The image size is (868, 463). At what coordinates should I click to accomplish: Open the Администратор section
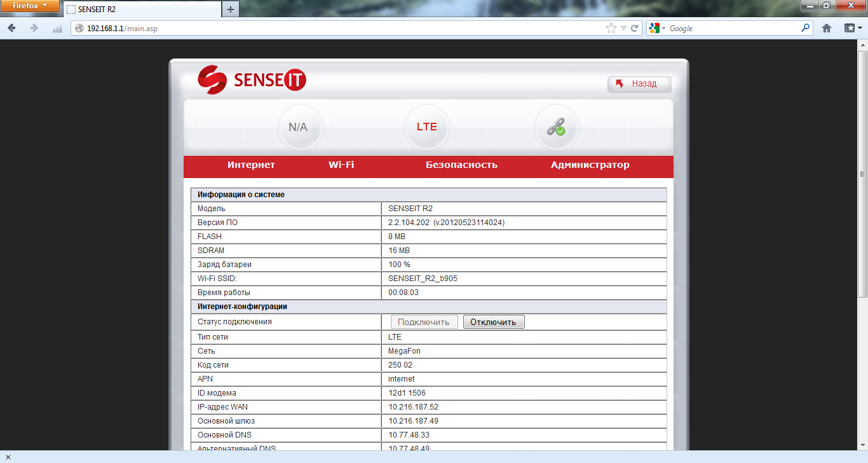(x=590, y=165)
